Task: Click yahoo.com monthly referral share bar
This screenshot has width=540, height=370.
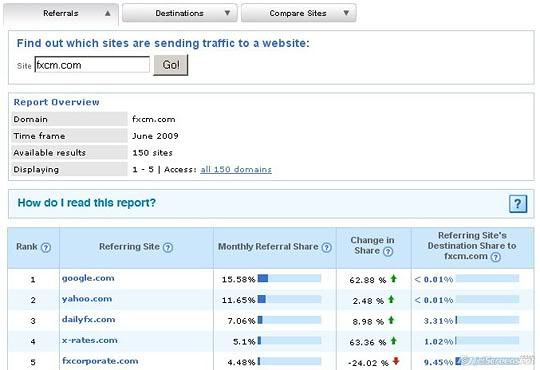Action: click(x=289, y=299)
